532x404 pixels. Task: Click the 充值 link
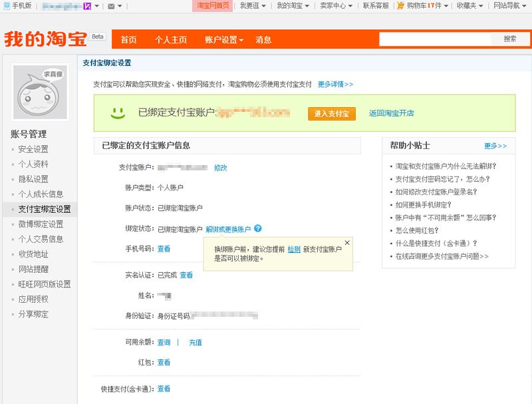[195, 343]
